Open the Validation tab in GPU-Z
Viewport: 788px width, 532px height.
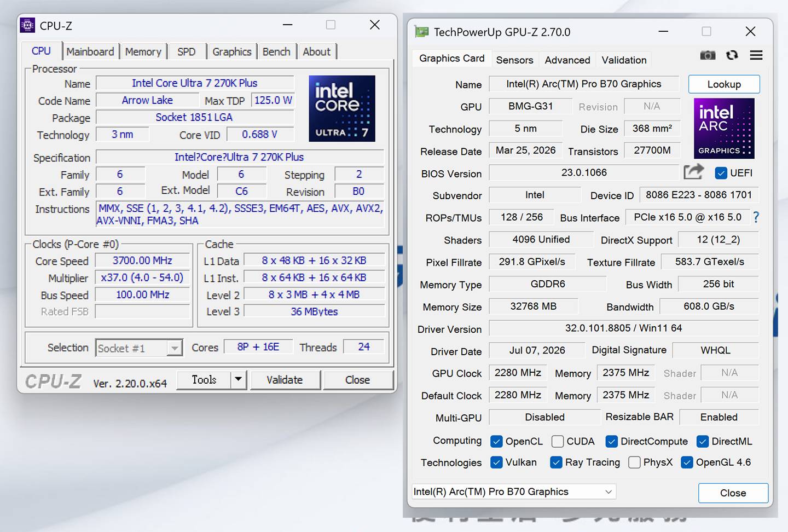pos(624,60)
